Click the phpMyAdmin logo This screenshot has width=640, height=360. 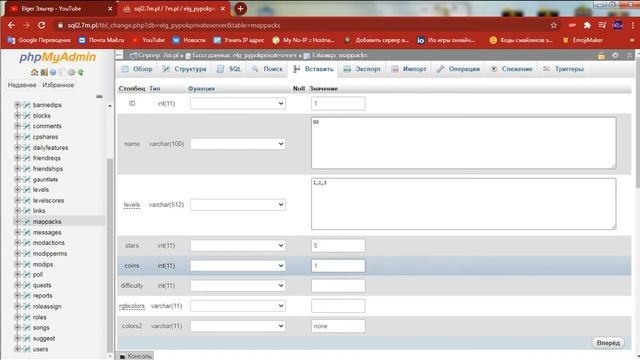[x=58, y=57]
